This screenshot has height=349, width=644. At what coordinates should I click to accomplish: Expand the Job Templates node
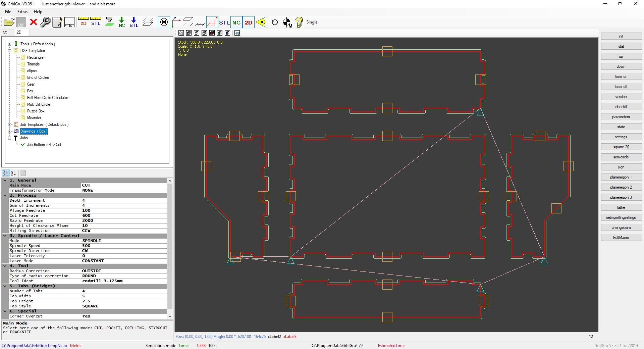click(10, 124)
